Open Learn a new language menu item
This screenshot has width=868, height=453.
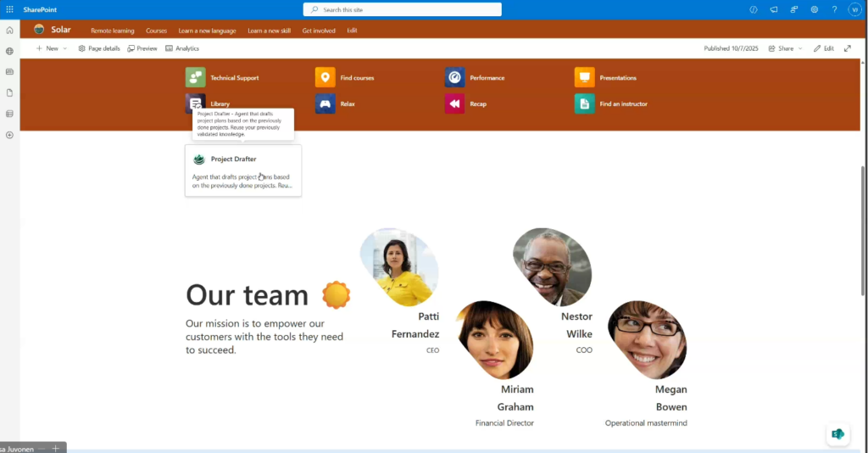tap(207, 31)
